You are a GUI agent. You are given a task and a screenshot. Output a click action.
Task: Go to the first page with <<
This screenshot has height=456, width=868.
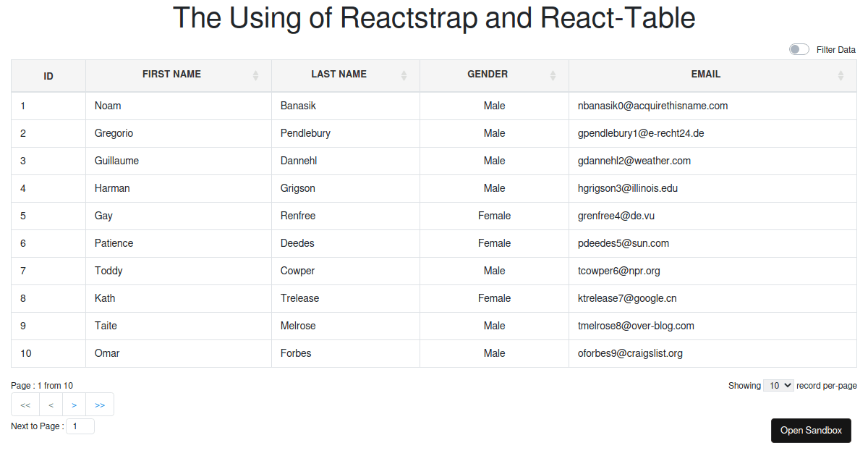[25, 405]
